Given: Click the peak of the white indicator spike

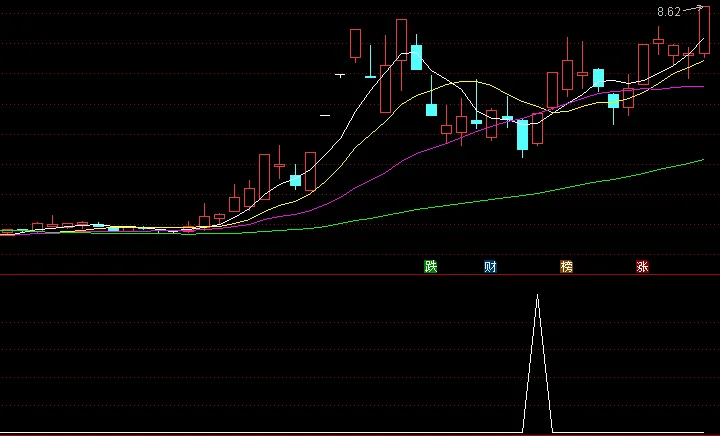Looking at the screenshot, I should pyautogui.click(x=537, y=296).
